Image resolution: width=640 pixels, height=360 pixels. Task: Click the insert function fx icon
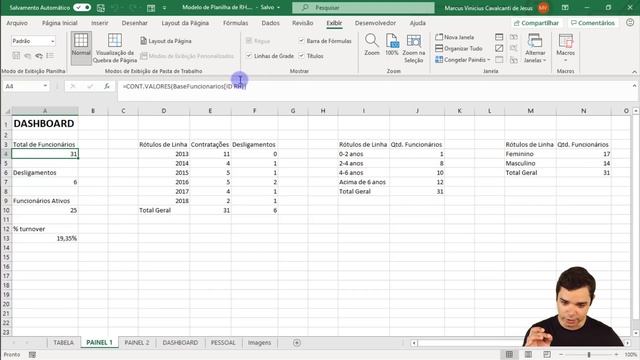[x=107, y=86]
